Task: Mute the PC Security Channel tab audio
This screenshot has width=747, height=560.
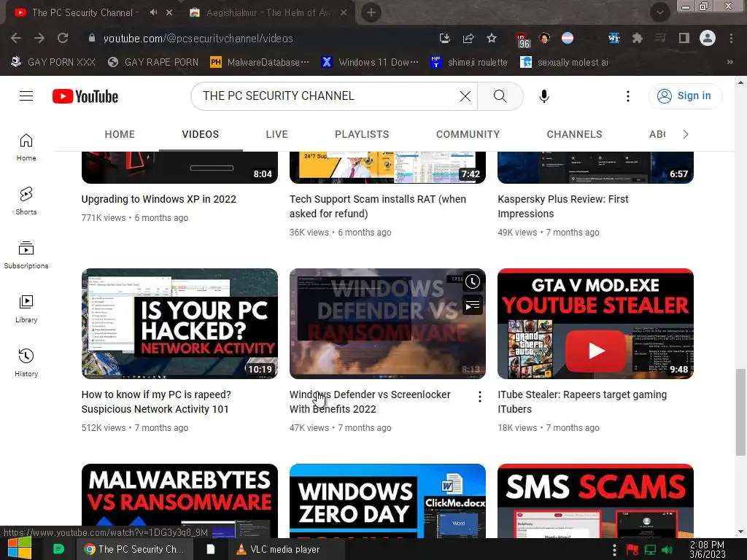Action: (x=153, y=12)
